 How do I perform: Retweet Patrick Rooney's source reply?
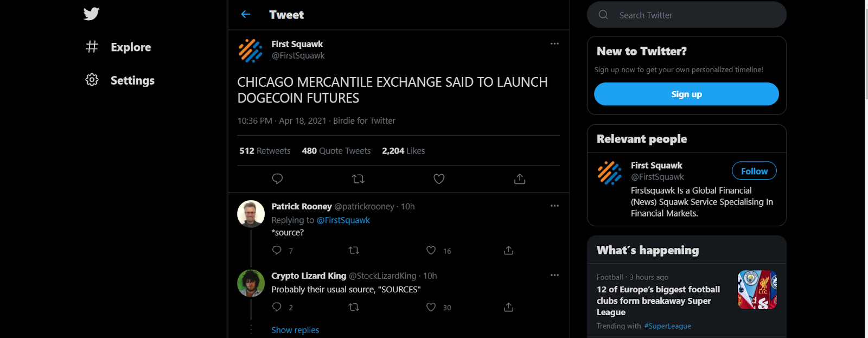(x=354, y=250)
